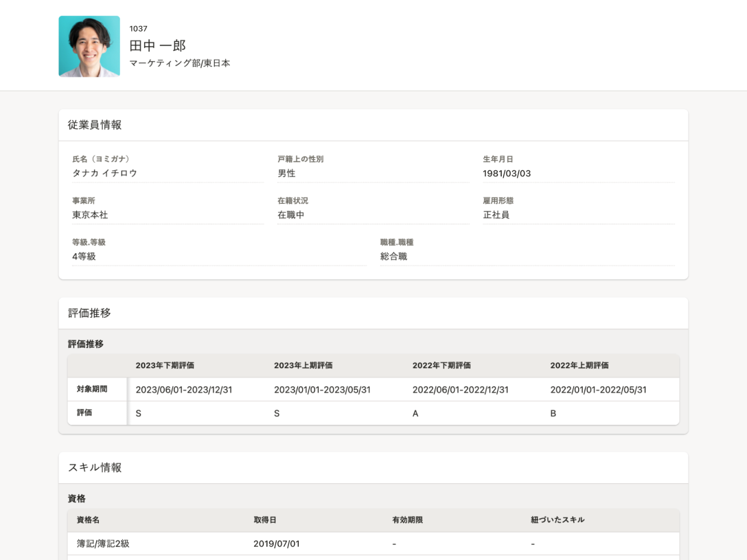This screenshot has height=560, width=747.
Task: Click the A rating for 2022年下期評価
Action: click(x=415, y=413)
